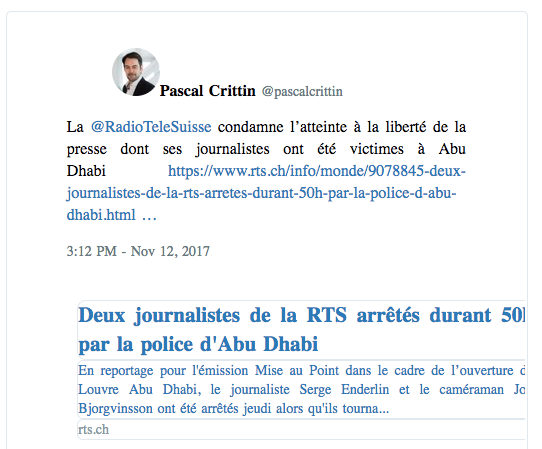Visit the @RadioTeleSuisse mention

151,127
